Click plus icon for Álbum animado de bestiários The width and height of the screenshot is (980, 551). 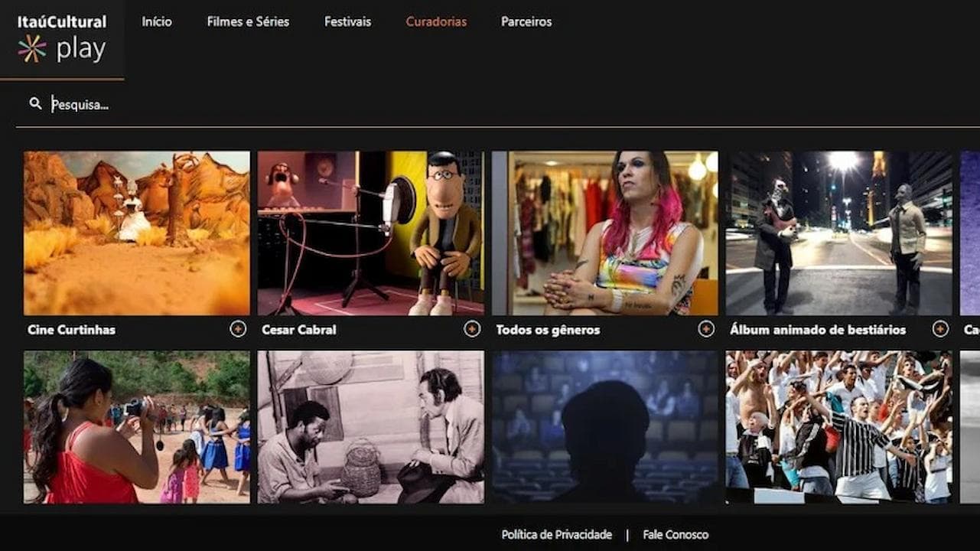coord(940,329)
